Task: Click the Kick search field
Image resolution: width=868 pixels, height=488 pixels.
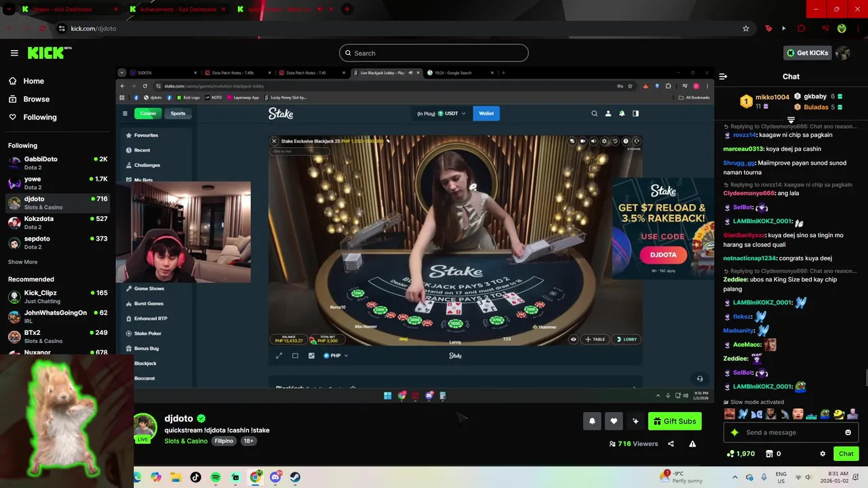Action: [x=434, y=53]
